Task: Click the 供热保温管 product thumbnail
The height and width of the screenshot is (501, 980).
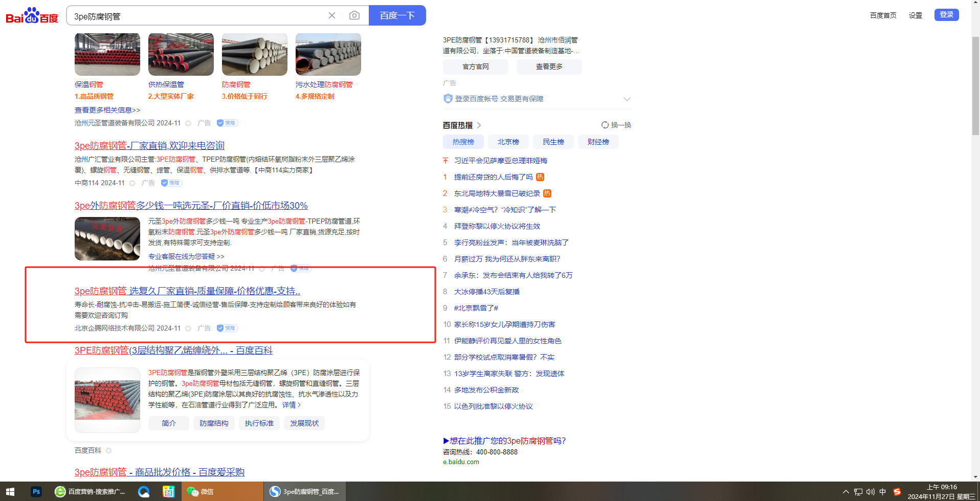Action: 181,54
